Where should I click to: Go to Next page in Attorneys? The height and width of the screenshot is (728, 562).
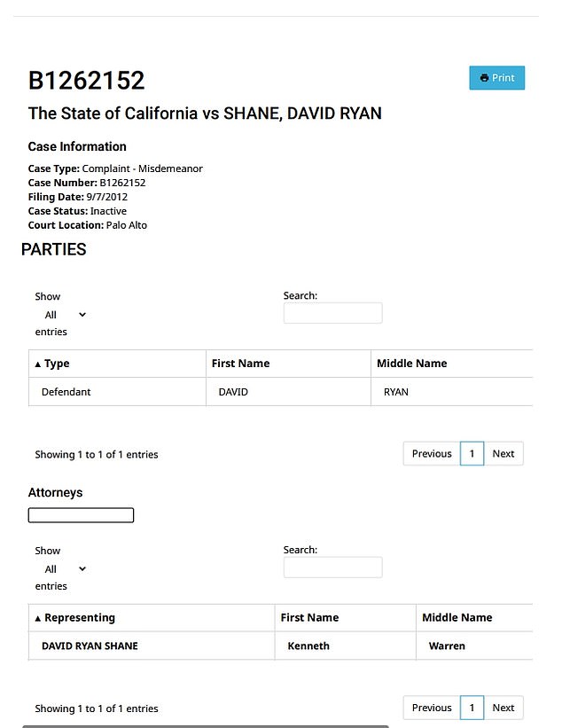[x=503, y=708]
